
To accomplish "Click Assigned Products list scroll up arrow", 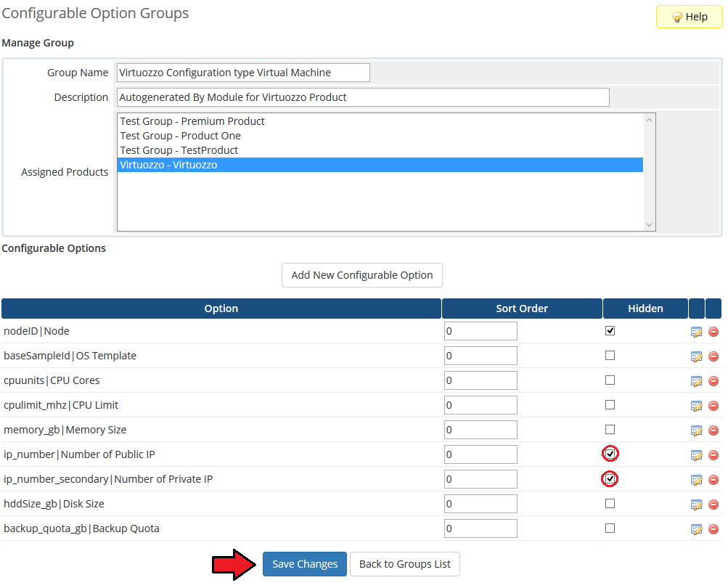I will (x=649, y=120).
